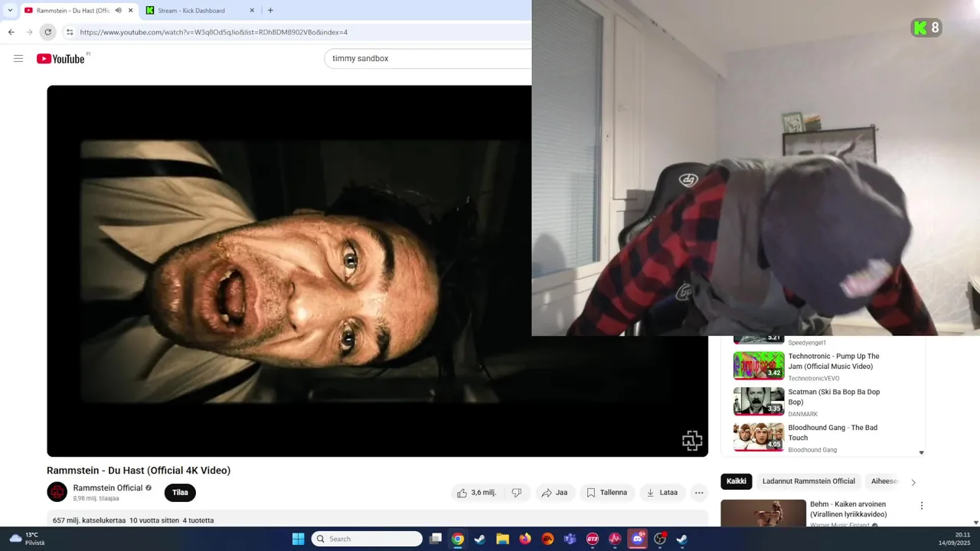This screenshot has height=551, width=980.
Task: Click Speedyengel1 channel name in playlist
Action: (x=807, y=343)
